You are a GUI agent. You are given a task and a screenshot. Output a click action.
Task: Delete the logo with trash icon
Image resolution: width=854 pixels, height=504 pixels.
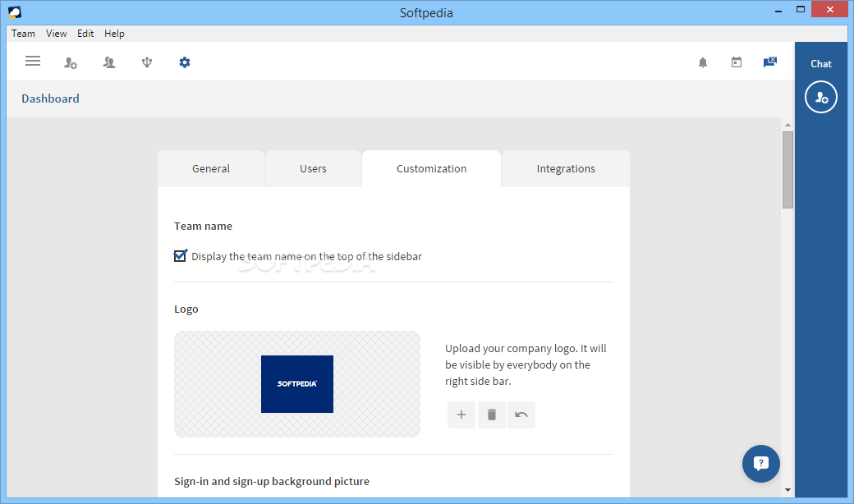tap(492, 415)
